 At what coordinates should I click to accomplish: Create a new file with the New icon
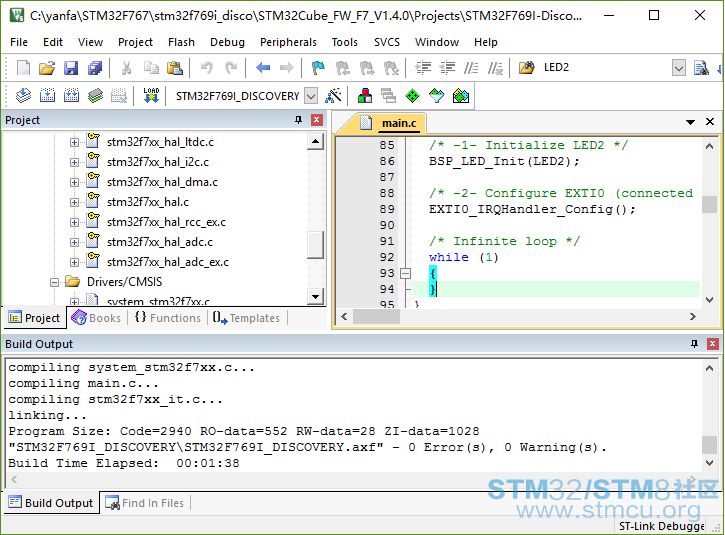coord(23,68)
